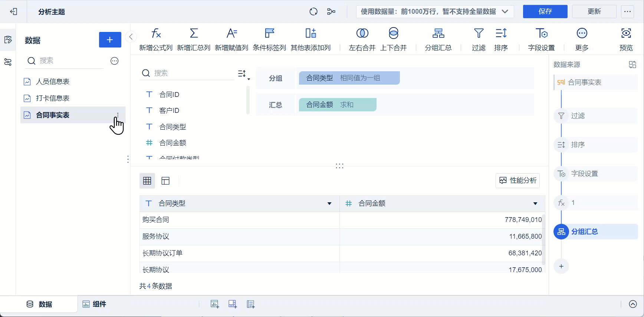Click the data editing sidebar icon

[8, 40]
